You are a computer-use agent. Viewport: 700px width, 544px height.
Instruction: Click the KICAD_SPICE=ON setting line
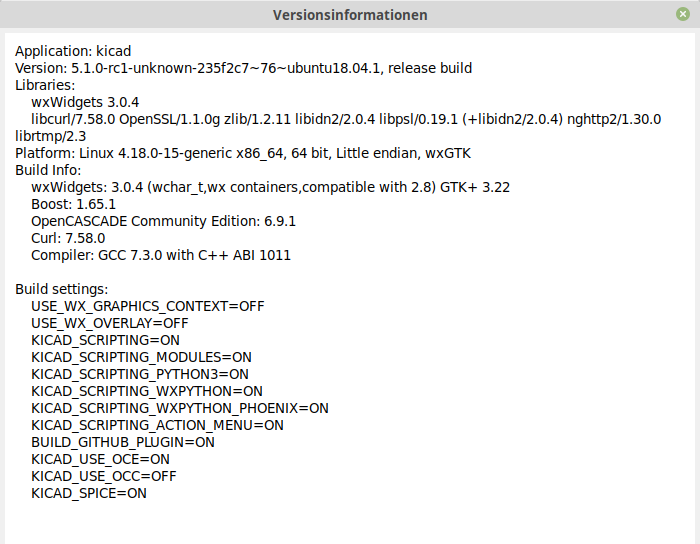89,493
